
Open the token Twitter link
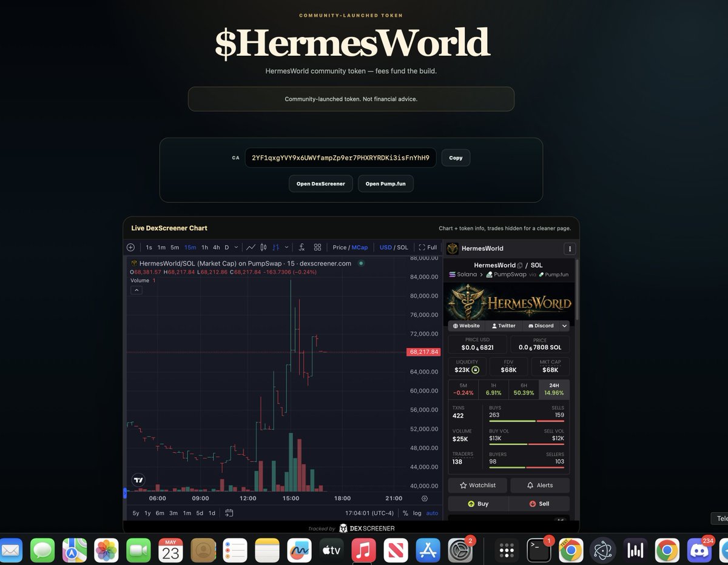(x=503, y=326)
